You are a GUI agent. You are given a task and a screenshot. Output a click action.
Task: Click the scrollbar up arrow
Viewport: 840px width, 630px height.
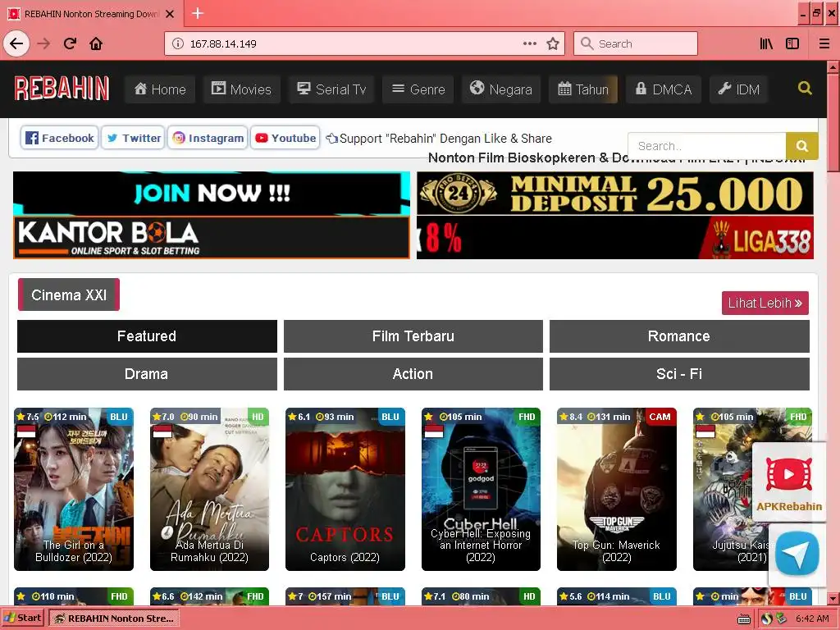pyautogui.click(x=833, y=67)
